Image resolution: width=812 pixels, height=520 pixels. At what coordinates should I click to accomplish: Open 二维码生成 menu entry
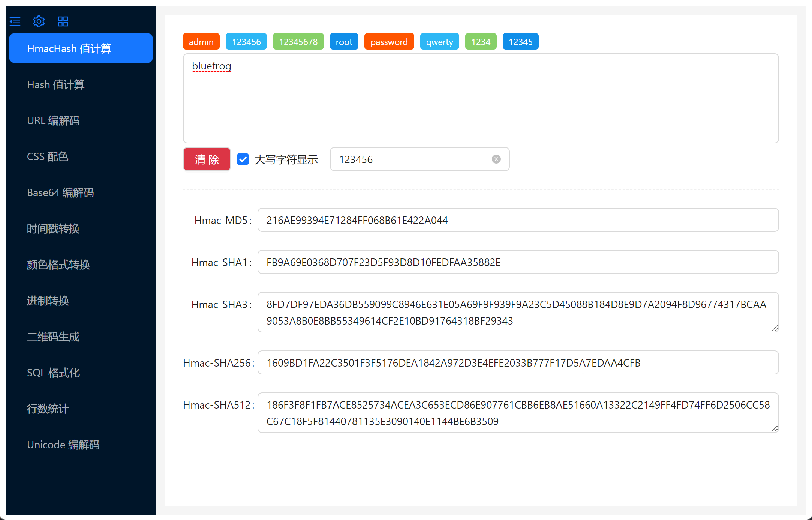point(53,337)
